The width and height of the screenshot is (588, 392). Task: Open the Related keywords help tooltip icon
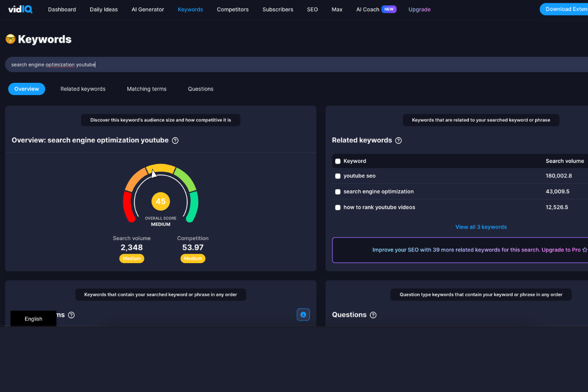tap(398, 140)
